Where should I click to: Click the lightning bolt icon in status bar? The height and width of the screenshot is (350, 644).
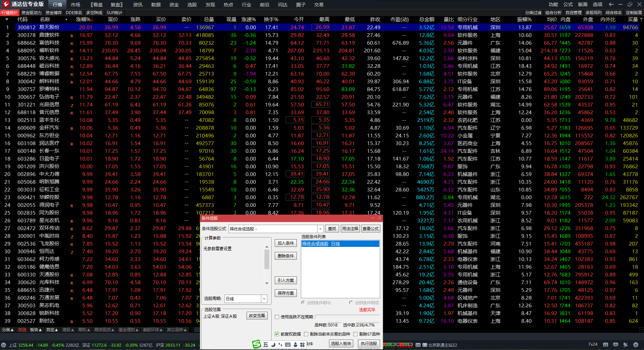[x=636, y=345]
